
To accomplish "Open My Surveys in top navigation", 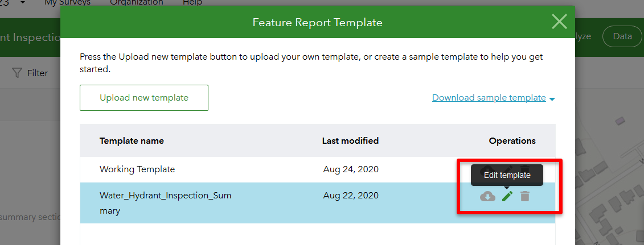I will click(x=67, y=3).
